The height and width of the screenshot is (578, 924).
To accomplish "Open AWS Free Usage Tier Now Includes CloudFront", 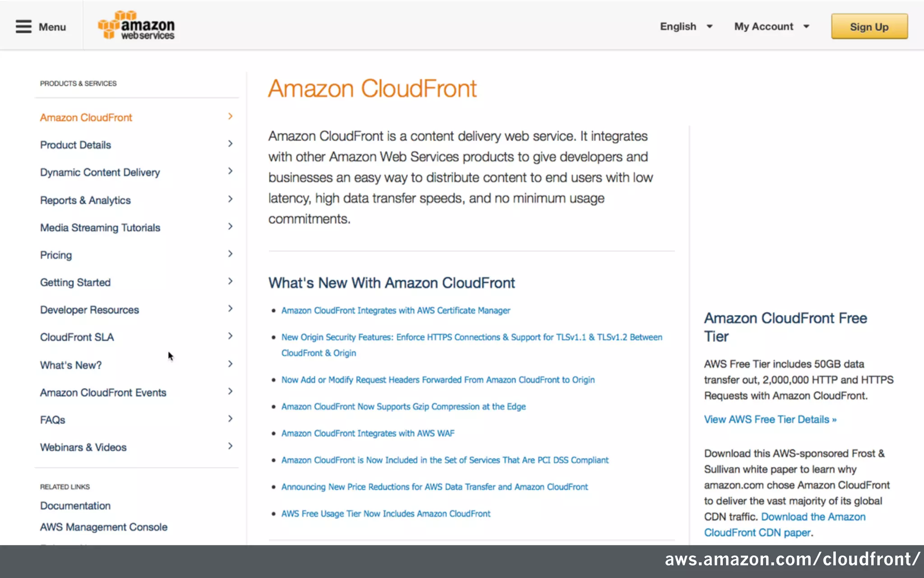I will point(386,514).
